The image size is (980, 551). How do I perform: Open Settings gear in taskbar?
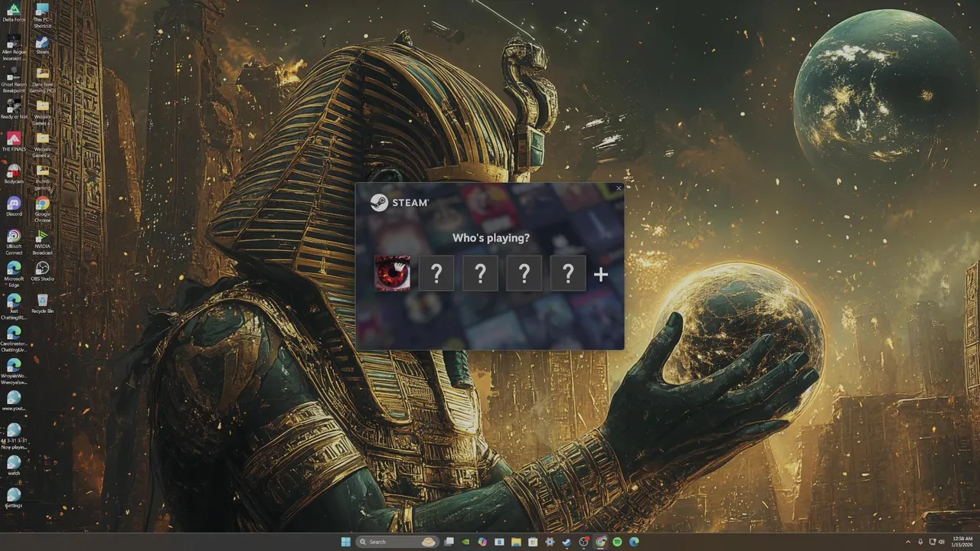550,542
